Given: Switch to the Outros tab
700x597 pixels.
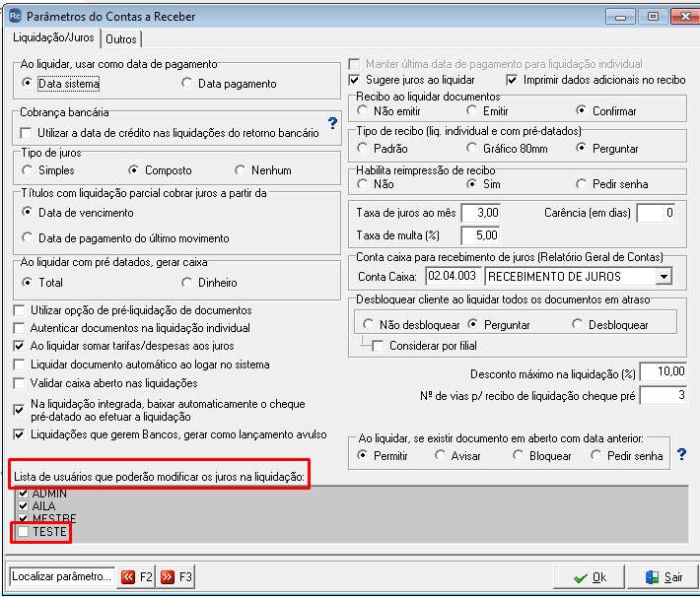Looking at the screenshot, I should [121, 39].
